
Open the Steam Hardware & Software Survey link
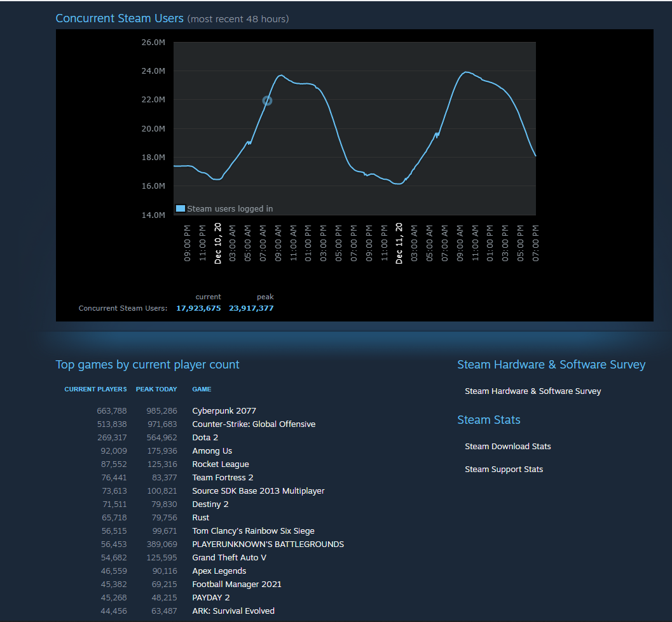pyautogui.click(x=533, y=391)
